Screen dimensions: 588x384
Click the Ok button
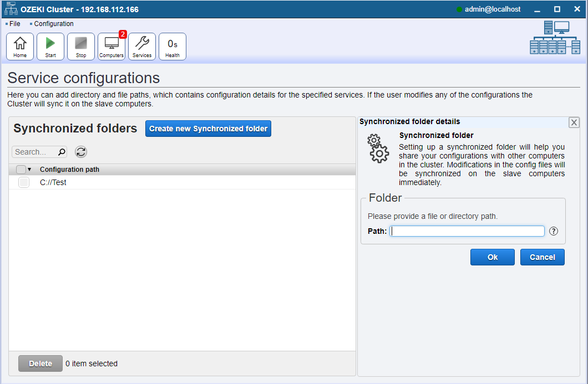[x=493, y=257]
